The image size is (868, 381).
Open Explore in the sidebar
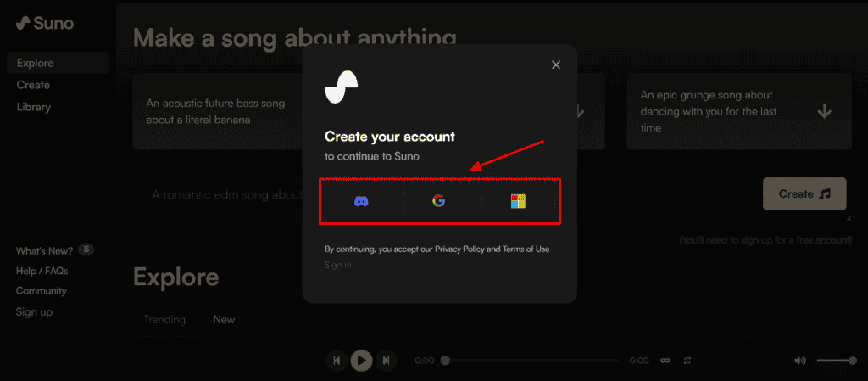58,63
